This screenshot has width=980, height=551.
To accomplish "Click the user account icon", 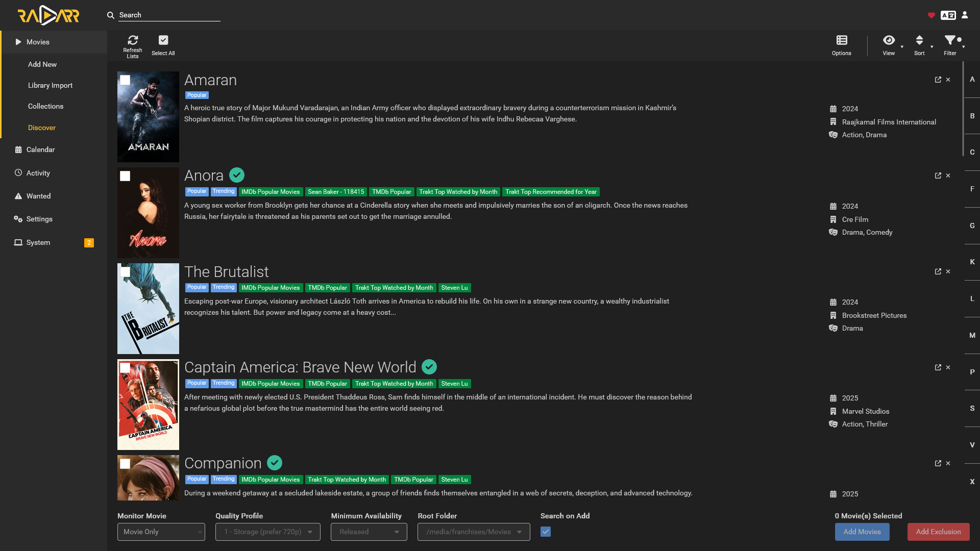I will coord(965,15).
